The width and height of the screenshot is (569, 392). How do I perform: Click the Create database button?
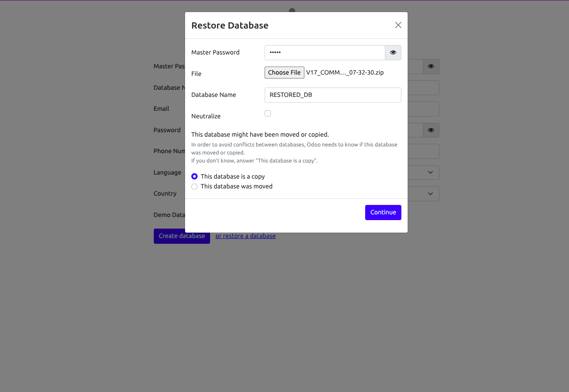point(181,236)
